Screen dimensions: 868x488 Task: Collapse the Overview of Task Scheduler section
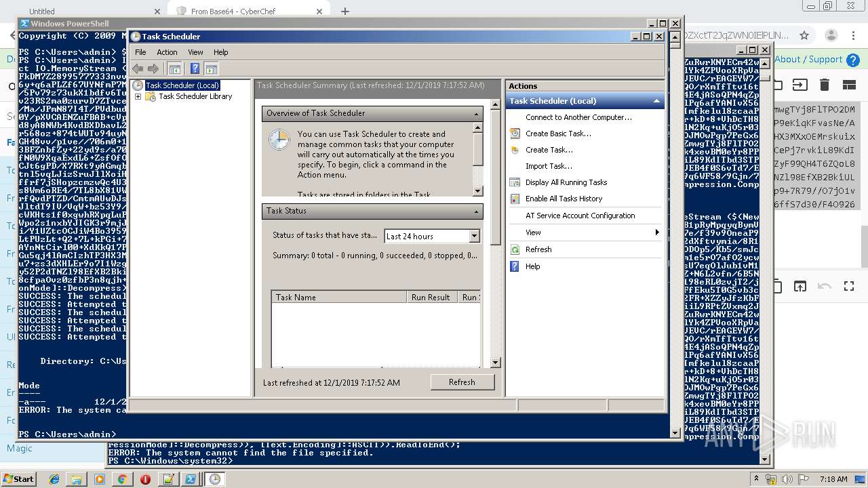pos(477,114)
